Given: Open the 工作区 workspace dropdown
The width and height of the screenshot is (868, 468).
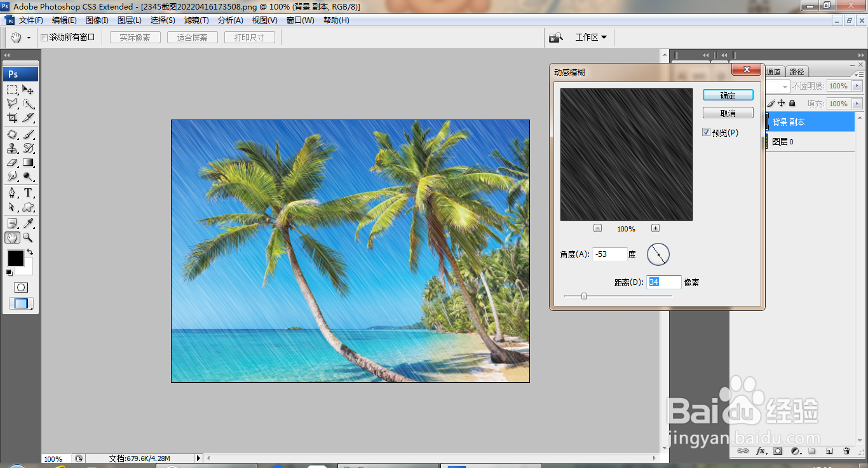Looking at the screenshot, I should coord(591,38).
